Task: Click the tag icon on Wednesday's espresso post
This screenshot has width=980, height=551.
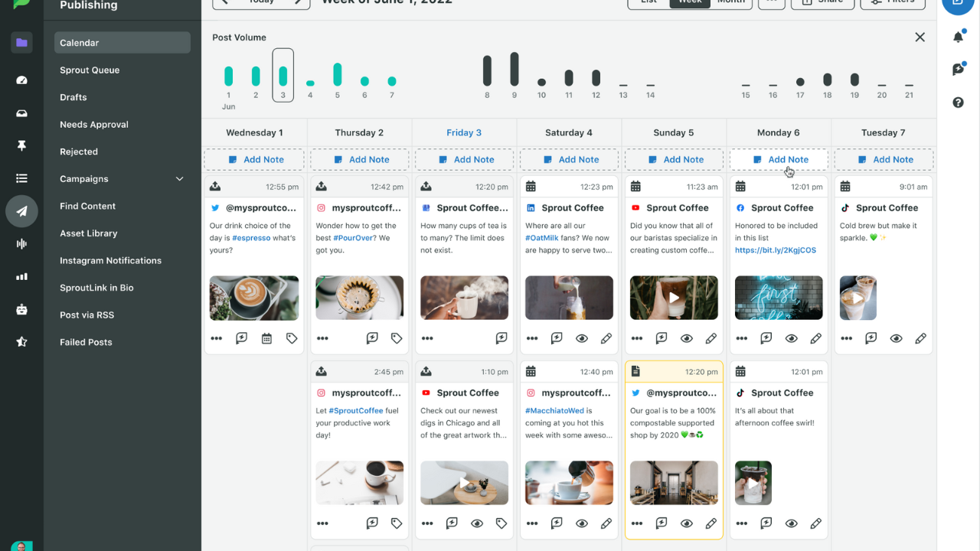Action: tap(292, 338)
